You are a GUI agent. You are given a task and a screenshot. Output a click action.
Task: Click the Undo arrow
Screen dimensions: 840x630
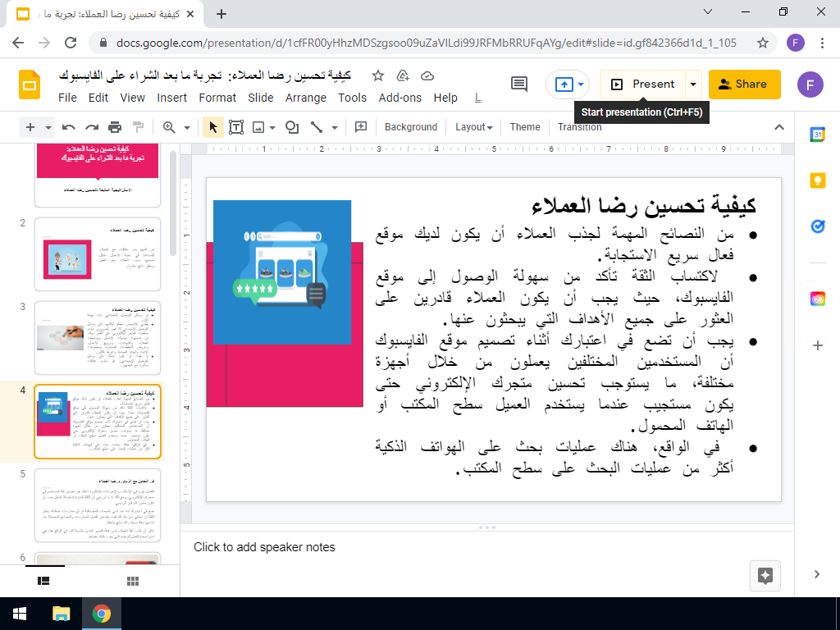tap(69, 127)
